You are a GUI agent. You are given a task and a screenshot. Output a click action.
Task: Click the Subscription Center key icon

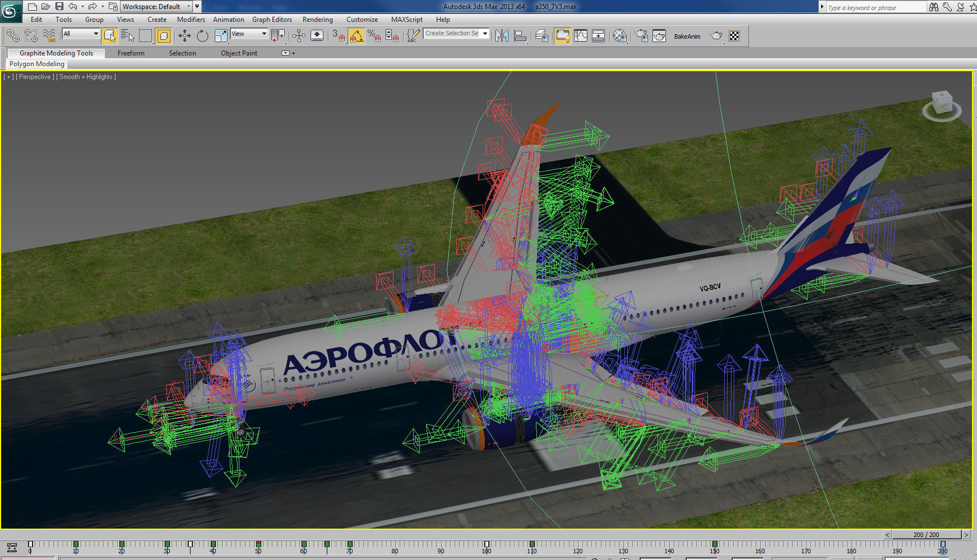(947, 7)
